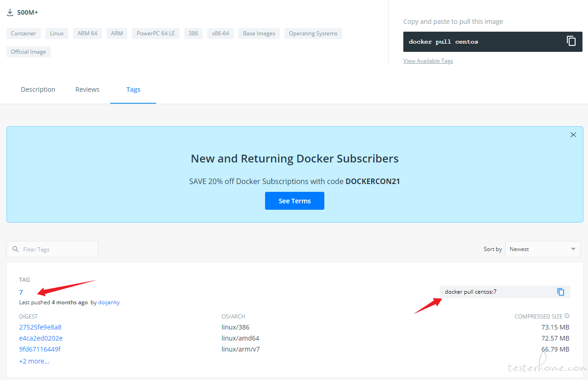The width and height of the screenshot is (588, 380).
Task: Open digest 9fd67116449f
Action: (40, 349)
